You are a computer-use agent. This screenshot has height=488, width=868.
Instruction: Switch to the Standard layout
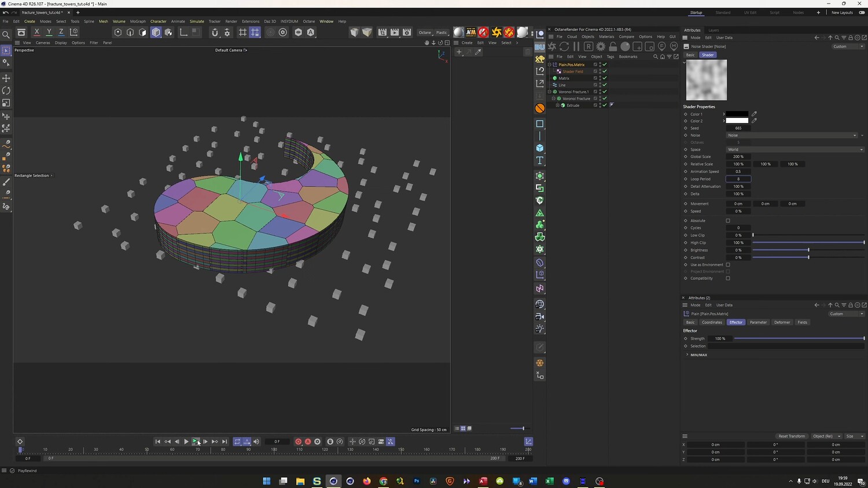point(723,13)
